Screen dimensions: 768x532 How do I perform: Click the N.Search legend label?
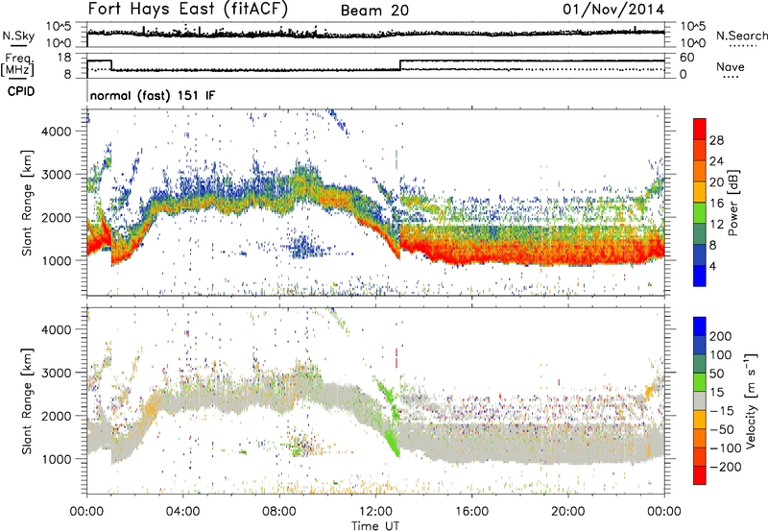coord(741,36)
